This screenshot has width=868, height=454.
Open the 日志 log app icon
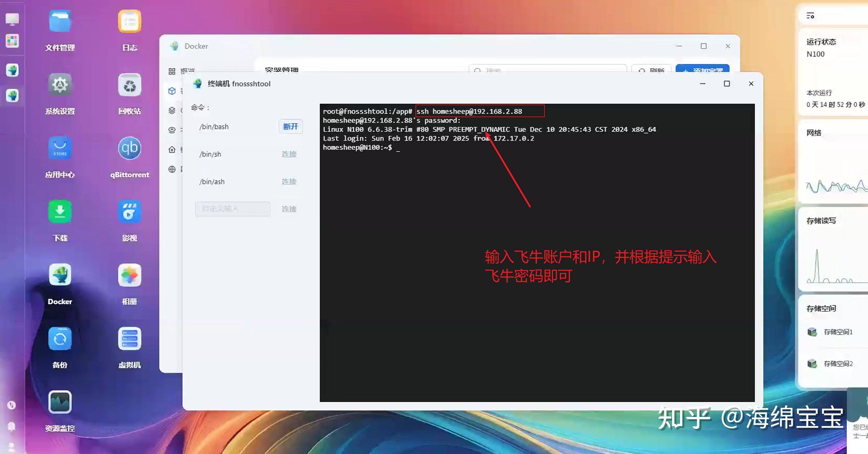tap(129, 22)
